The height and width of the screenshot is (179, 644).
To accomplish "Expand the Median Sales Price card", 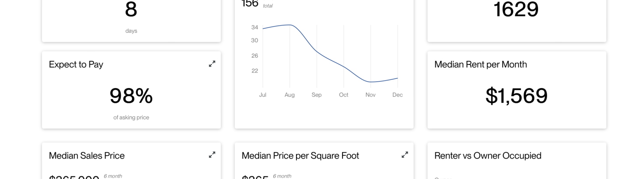I will 212,155.
